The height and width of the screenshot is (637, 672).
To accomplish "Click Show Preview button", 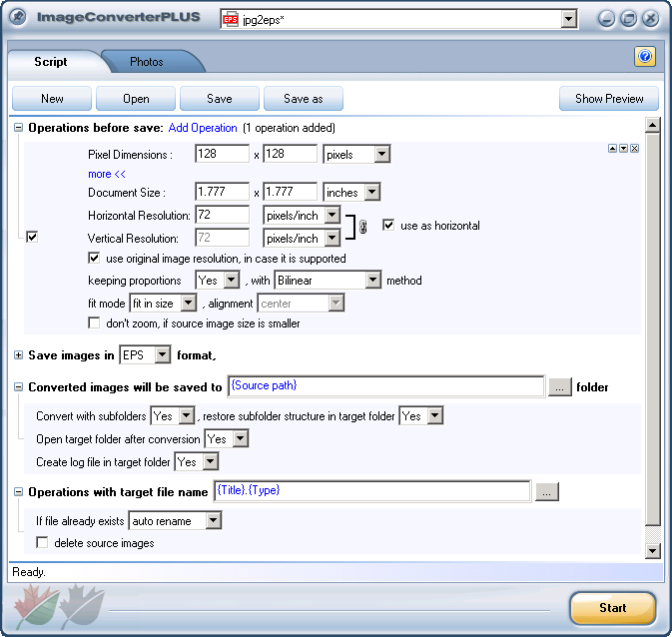I will (609, 99).
